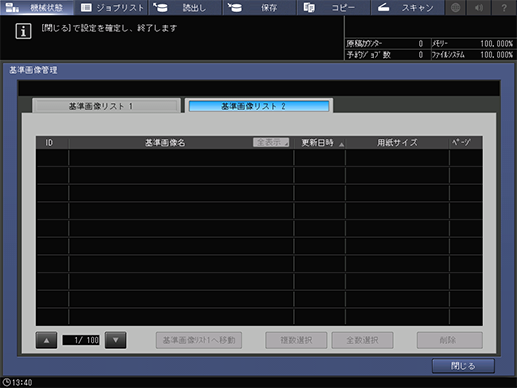Sort by the 更新日時 column header

320,143
